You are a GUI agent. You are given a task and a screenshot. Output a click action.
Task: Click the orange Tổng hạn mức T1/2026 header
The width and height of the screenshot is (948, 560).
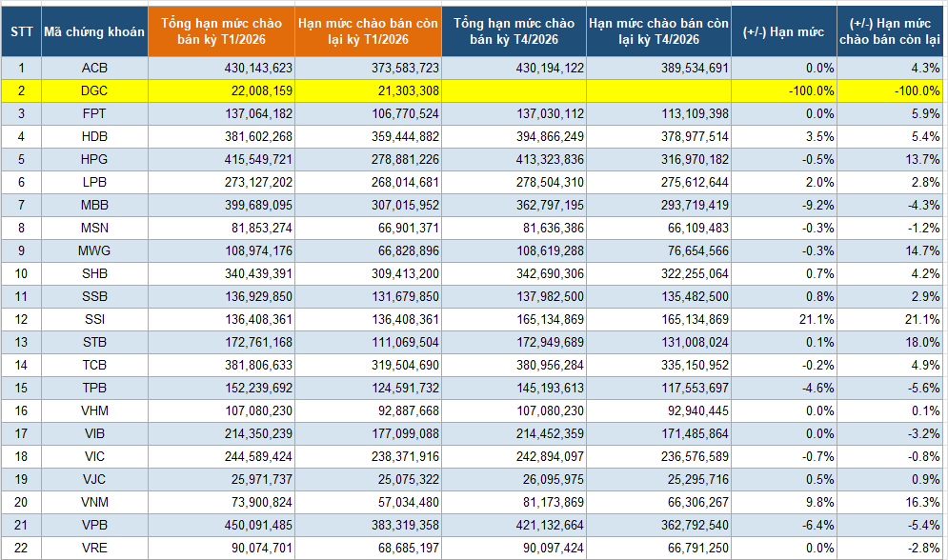(x=221, y=31)
